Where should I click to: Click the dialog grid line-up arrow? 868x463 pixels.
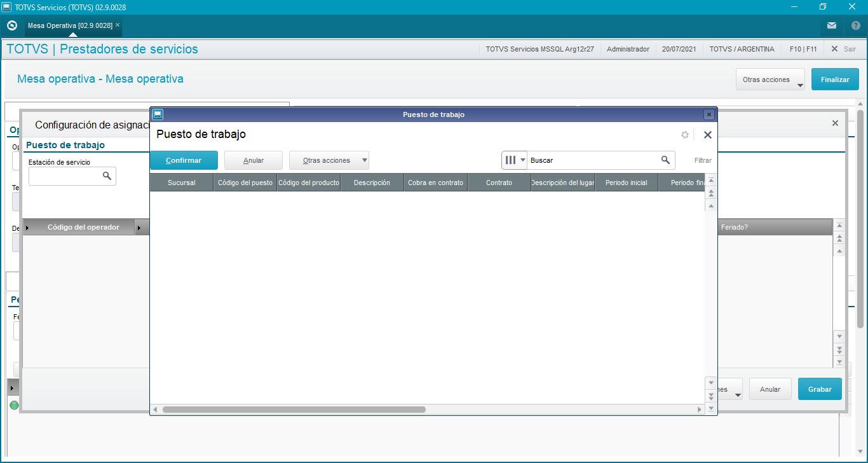(x=711, y=205)
